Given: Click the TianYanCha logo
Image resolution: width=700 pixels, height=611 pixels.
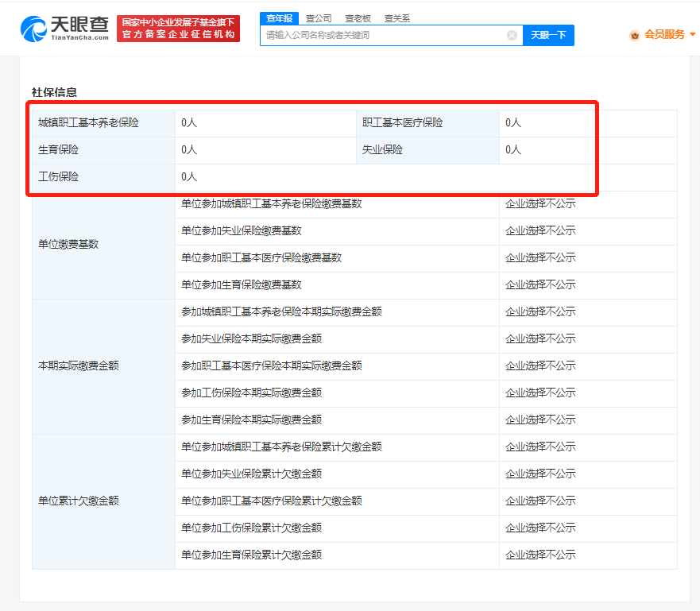Looking at the screenshot, I should (64, 29).
